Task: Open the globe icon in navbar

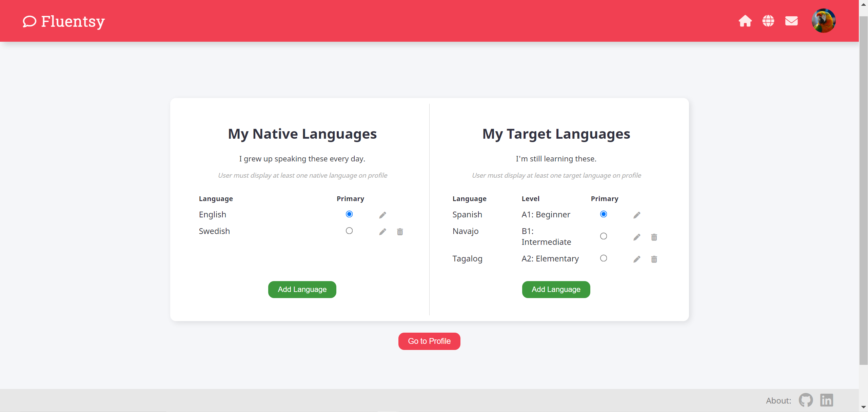Action: click(x=768, y=21)
